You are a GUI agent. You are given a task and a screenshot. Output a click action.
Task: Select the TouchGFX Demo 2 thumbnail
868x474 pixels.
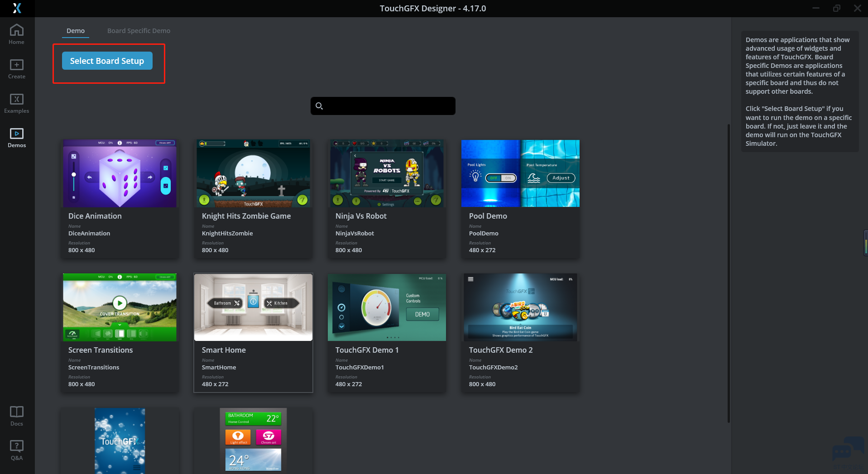click(520, 307)
